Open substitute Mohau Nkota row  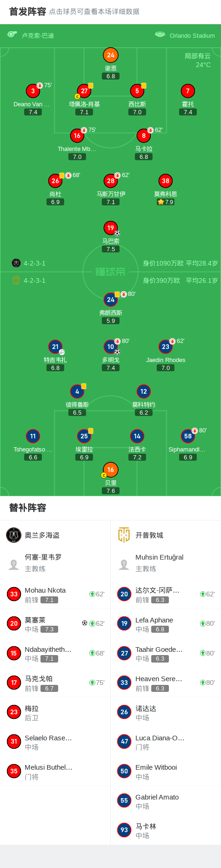[x=55, y=594]
